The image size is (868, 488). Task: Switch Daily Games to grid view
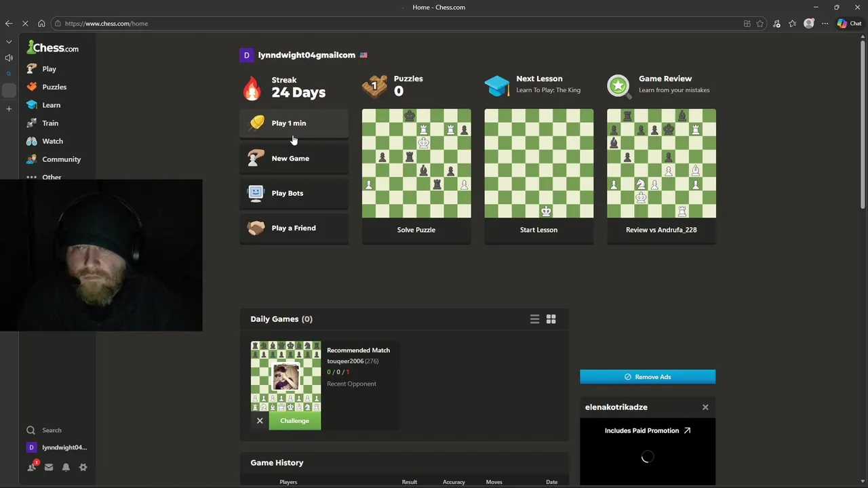pyautogui.click(x=551, y=319)
